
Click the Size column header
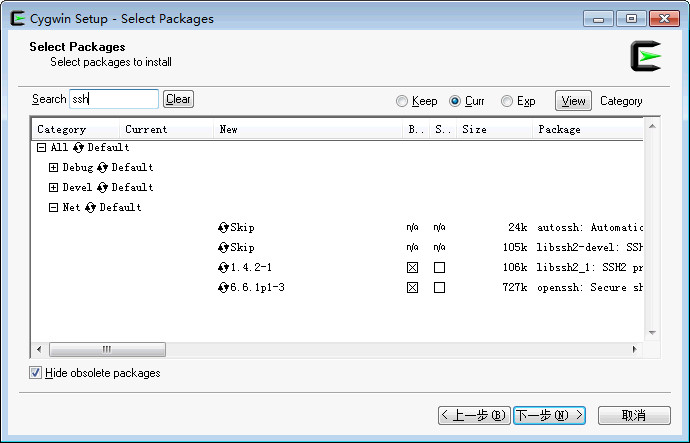coord(494,129)
